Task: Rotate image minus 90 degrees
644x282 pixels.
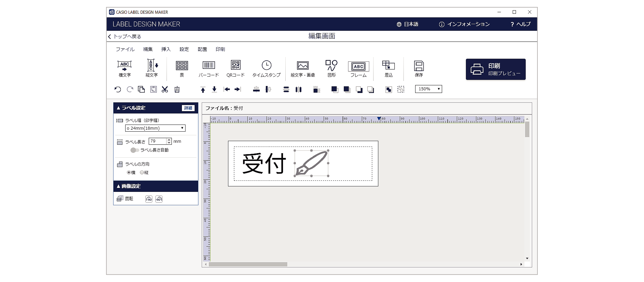Action: point(149,199)
